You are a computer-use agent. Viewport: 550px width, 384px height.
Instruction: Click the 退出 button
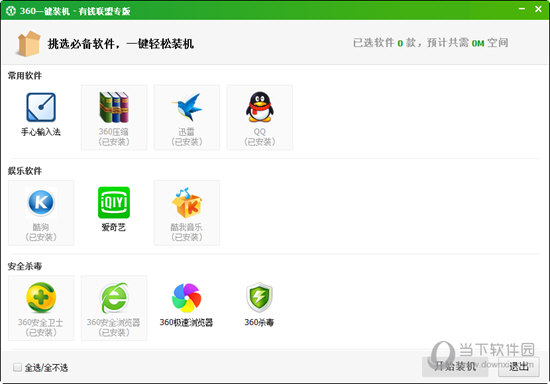(x=519, y=367)
